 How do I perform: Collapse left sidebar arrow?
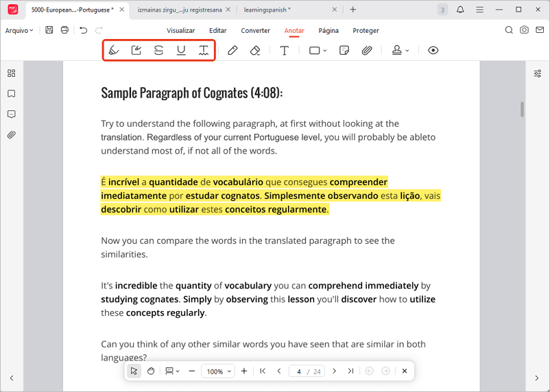coord(12,378)
